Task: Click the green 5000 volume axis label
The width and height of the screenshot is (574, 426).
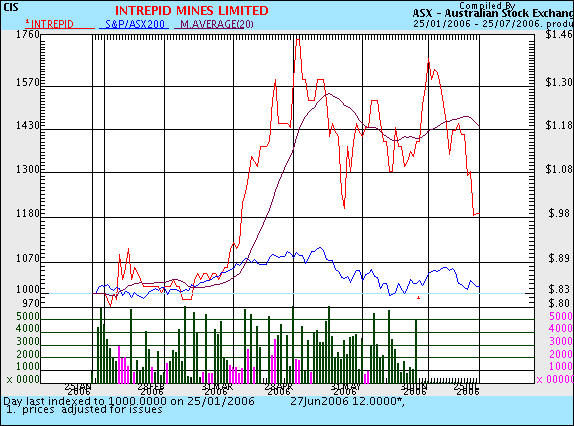Action: [x=27, y=317]
